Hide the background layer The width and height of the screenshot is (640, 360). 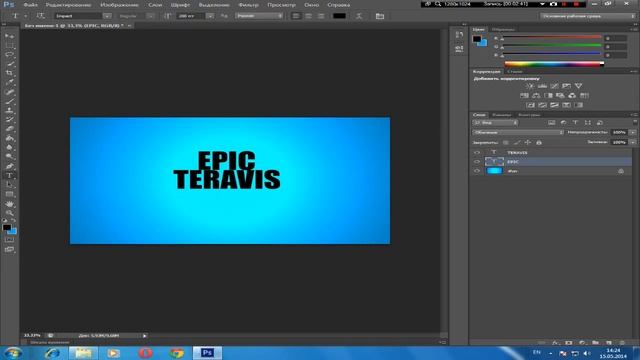[x=477, y=171]
